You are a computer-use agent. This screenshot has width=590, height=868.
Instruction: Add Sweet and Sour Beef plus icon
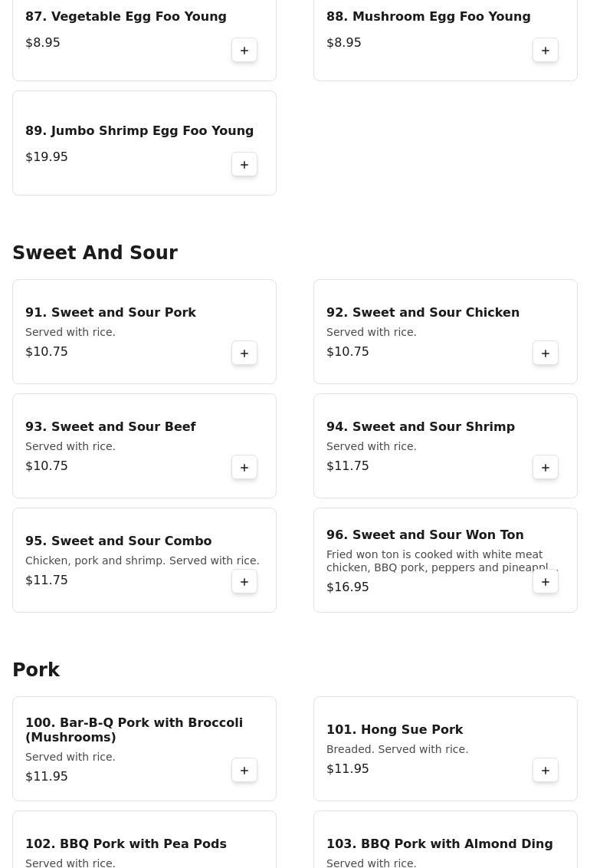pos(244,467)
